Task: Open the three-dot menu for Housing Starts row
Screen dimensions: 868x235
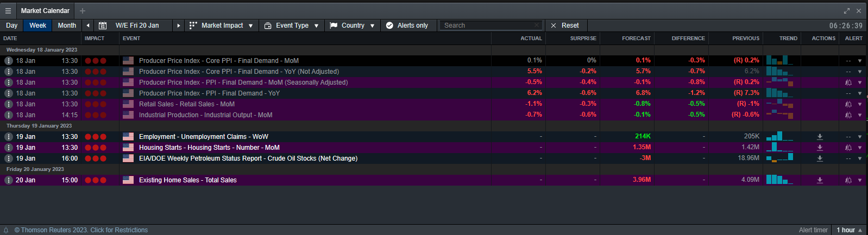Action: coord(9,148)
